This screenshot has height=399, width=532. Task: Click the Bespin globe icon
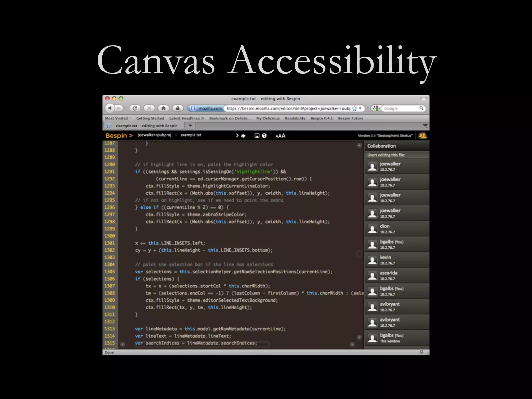(264, 136)
